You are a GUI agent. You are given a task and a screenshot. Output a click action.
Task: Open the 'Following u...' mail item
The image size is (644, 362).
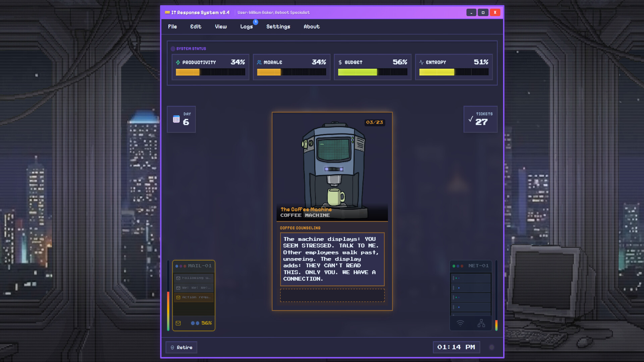click(x=194, y=278)
